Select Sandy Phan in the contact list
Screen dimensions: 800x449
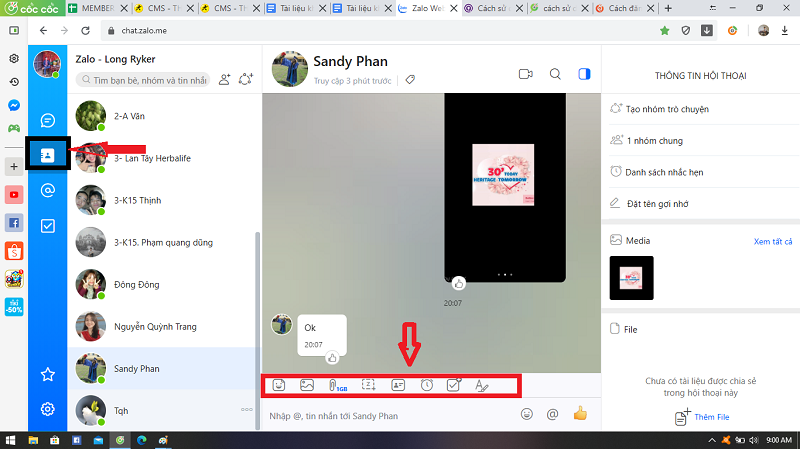[163, 369]
